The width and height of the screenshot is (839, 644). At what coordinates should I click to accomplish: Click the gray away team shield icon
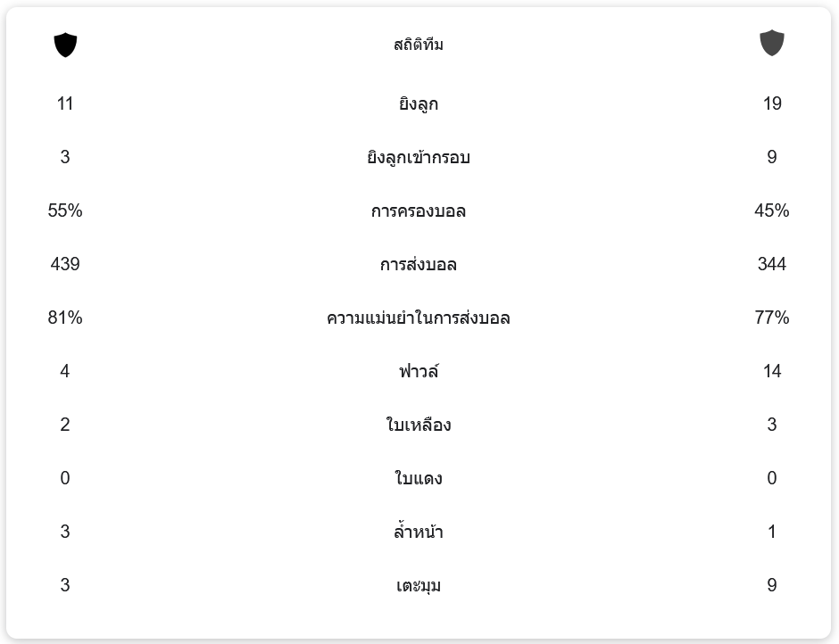[771, 44]
